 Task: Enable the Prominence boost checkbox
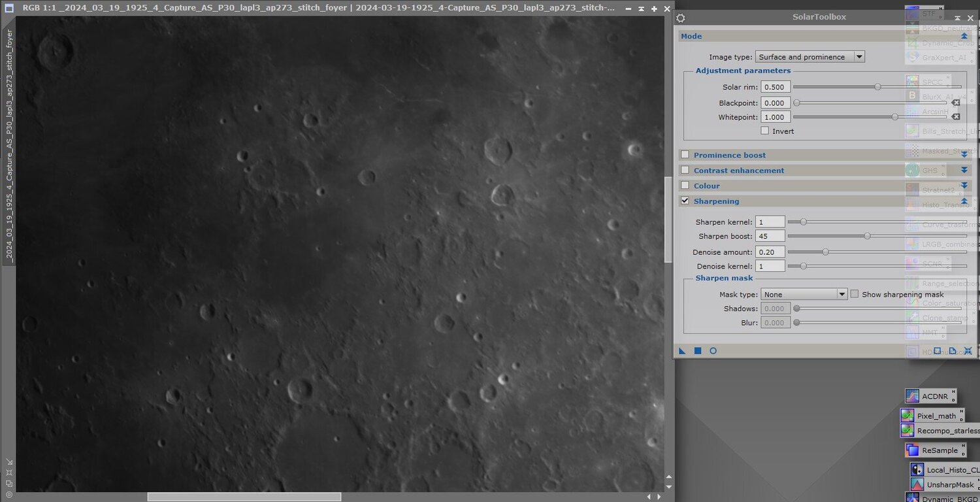coord(685,155)
